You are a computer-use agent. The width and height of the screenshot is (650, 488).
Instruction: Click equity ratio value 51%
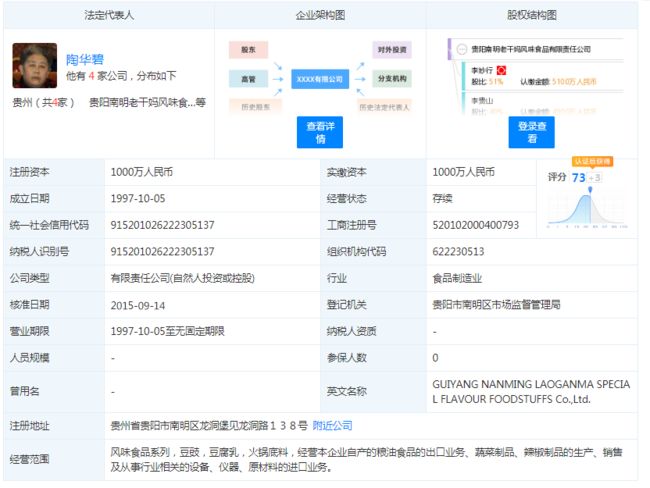[496, 82]
